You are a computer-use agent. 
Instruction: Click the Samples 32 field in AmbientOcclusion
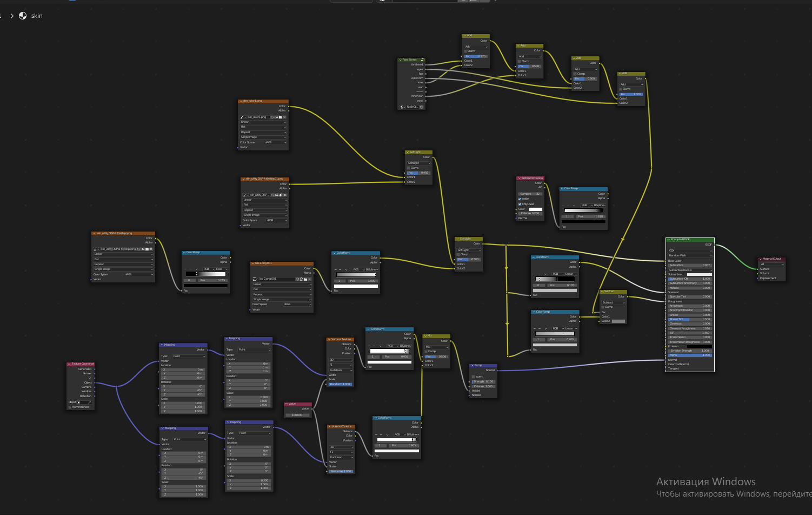[x=530, y=194]
